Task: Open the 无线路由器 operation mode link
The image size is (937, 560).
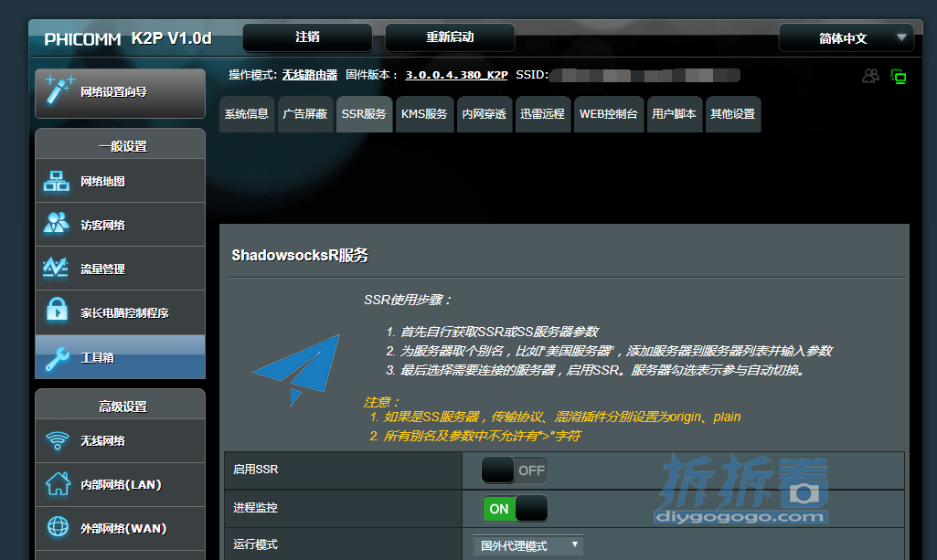Action: [310, 75]
